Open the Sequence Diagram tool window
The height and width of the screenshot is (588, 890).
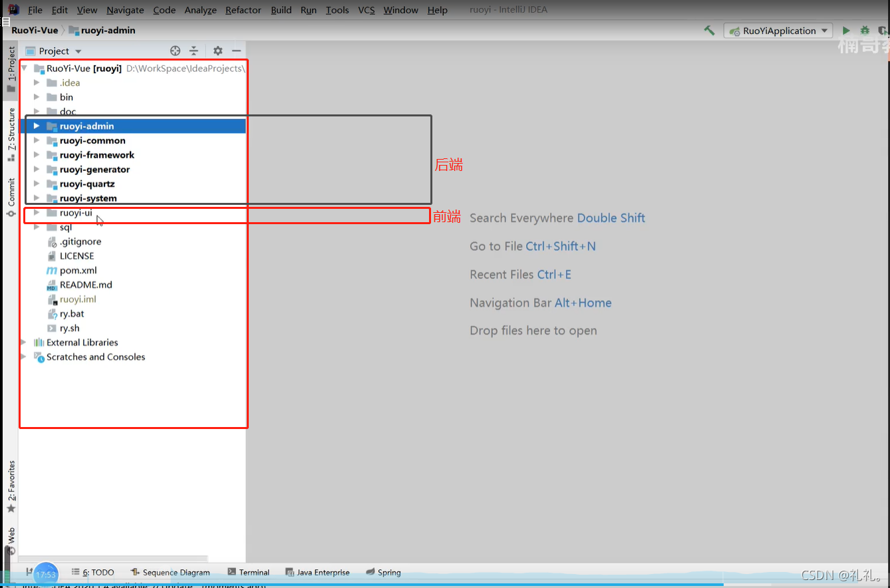(x=170, y=572)
